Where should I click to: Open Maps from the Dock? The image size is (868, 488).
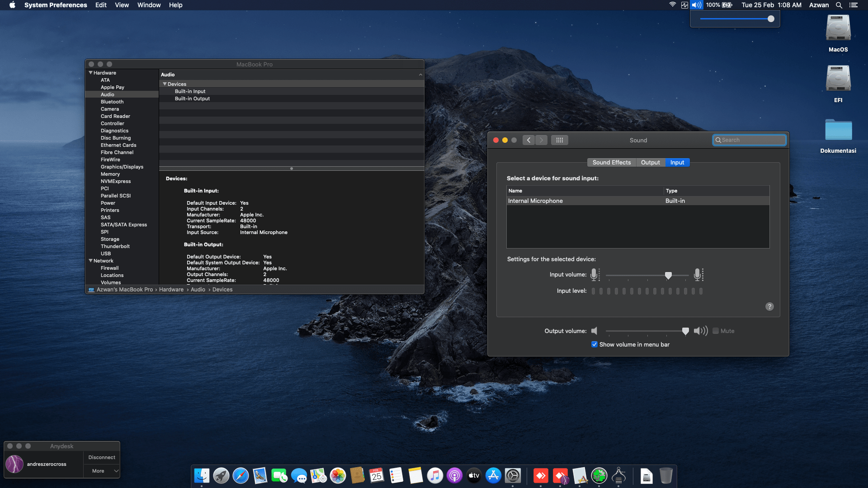(318, 476)
